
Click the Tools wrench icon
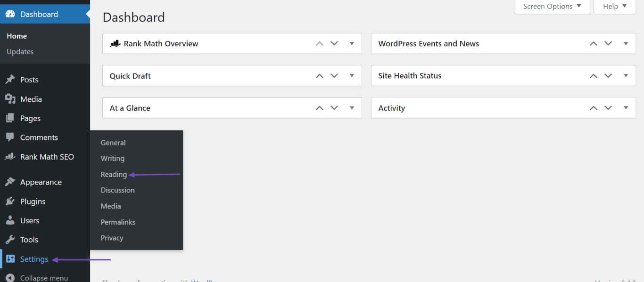pos(10,240)
